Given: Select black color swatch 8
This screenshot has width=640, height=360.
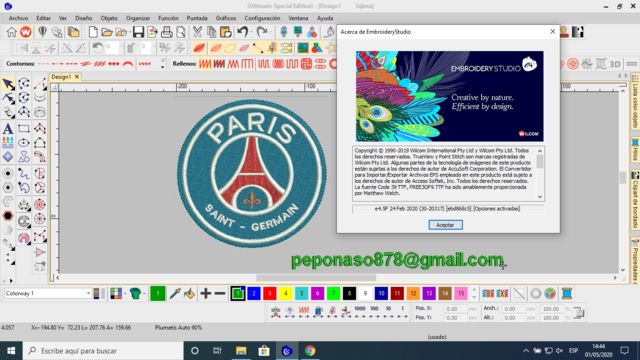Looking at the screenshot, I should [x=349, y=293].
